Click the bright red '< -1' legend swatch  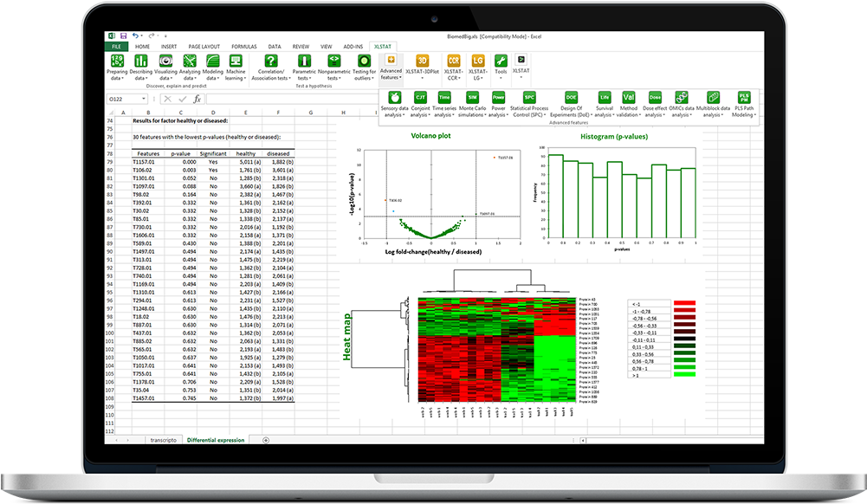pos(684,305)
